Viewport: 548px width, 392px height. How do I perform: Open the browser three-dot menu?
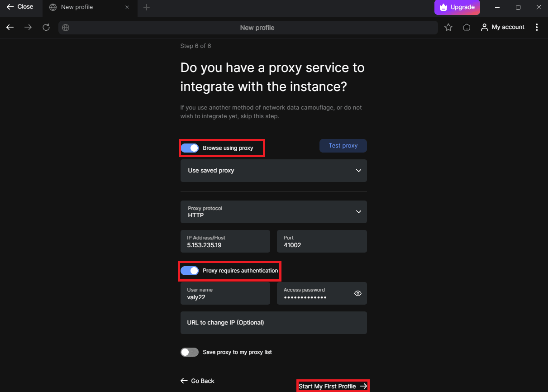[x=537, y=27]
